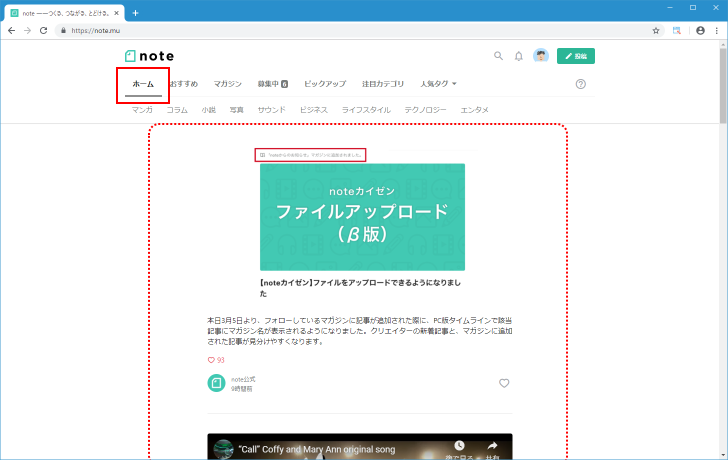This screenshot has width=728, height=460.
Task: Like the article with the heart outline
Action: click(x=504, y=383)
